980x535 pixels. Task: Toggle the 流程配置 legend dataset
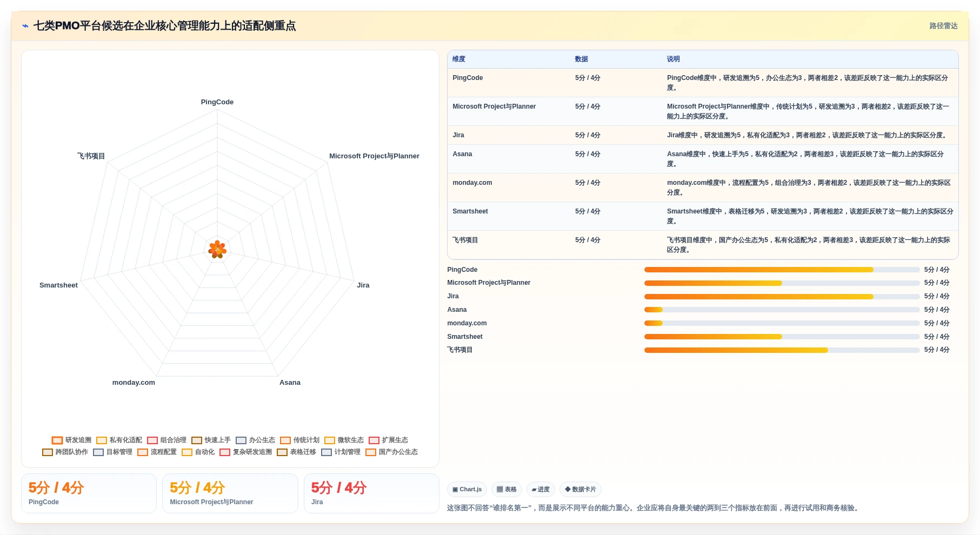point(157,452)
